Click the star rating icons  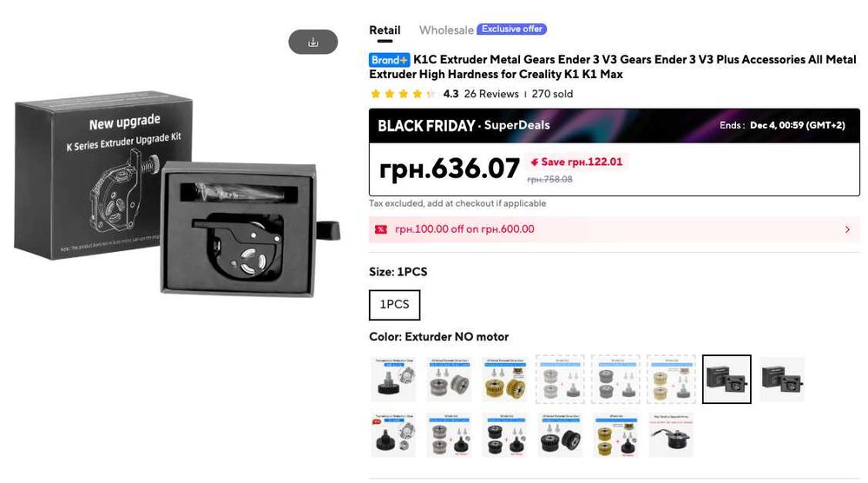[x=403, y=94]
